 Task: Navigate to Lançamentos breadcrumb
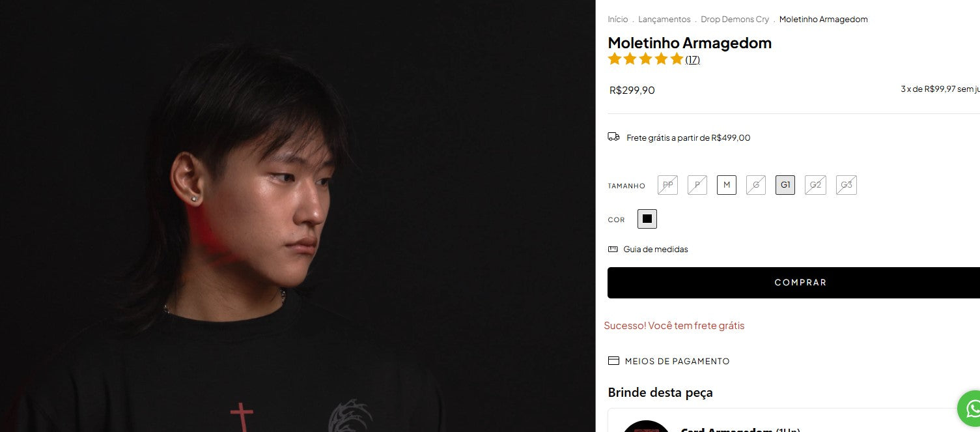click(664, 20)
